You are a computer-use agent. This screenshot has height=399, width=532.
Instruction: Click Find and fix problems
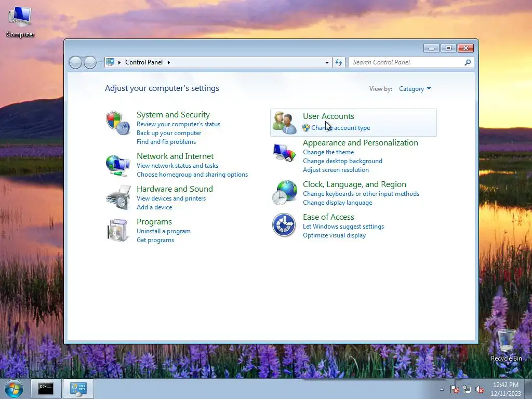click(x=166, y=142)
